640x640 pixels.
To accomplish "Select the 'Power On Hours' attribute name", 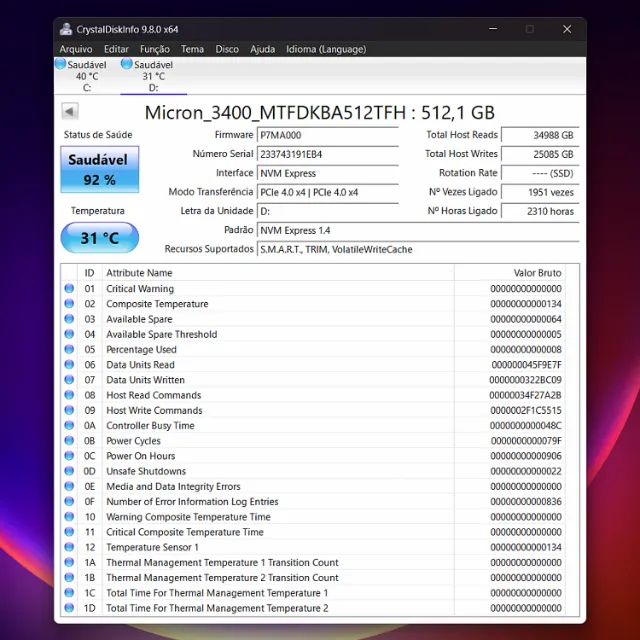I will 140,456.
